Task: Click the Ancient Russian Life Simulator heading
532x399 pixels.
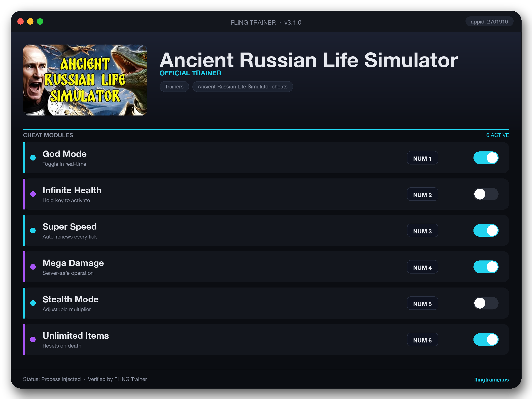Action: pyautogui.click(x=309, y=60)
